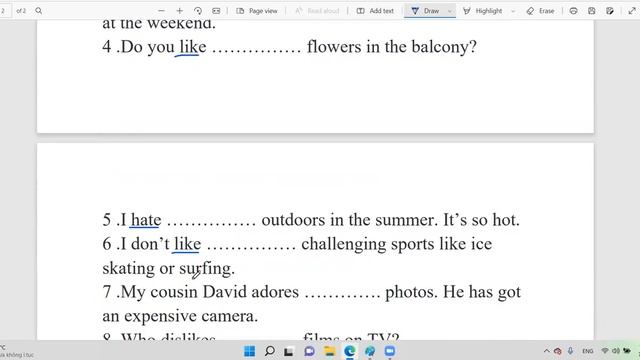Viewport: 640px width, 360px height.
Task: Click the word "skating" in sentence 6
Action: coord(128,269)
